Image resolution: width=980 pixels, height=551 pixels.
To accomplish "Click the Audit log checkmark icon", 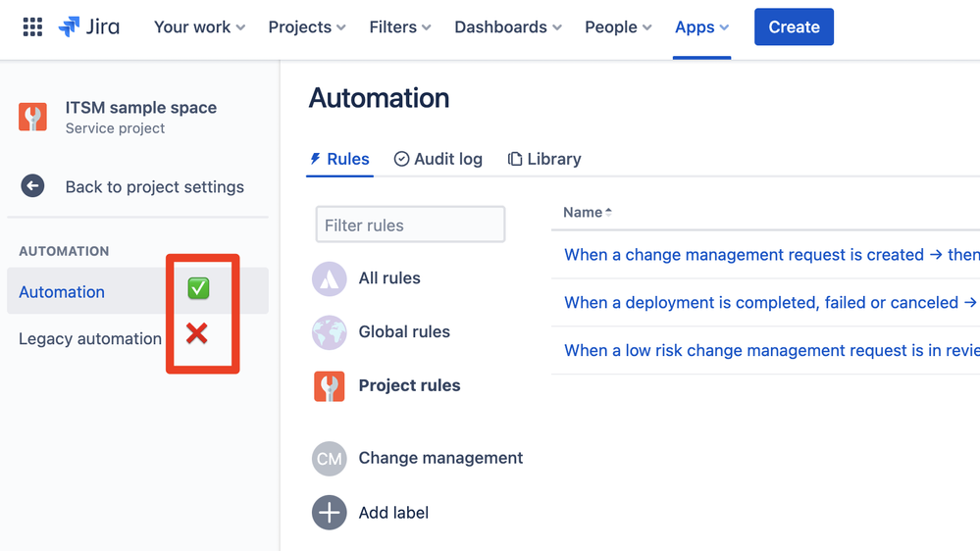I will (401, 159).
